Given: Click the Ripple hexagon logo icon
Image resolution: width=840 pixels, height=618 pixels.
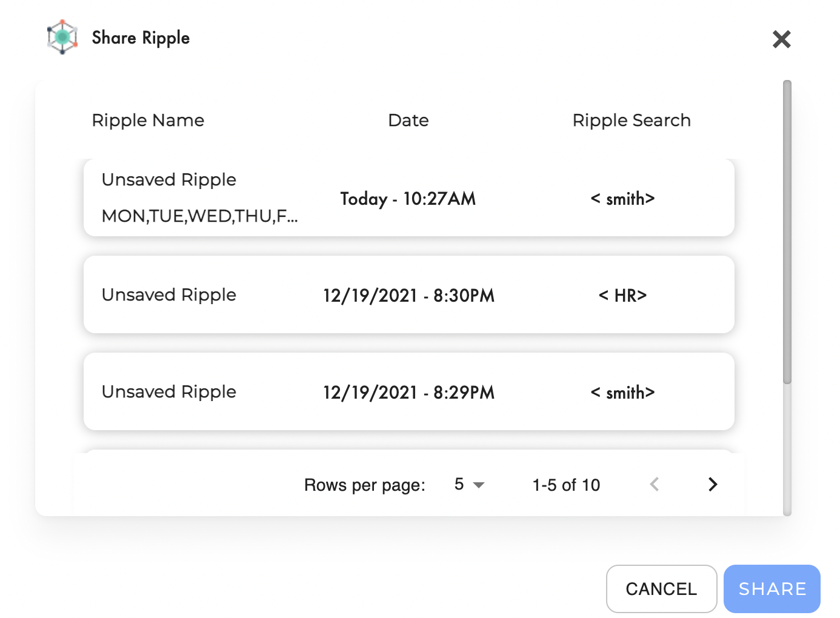Looking at the screenshot, I should click(x=62, y=37).
